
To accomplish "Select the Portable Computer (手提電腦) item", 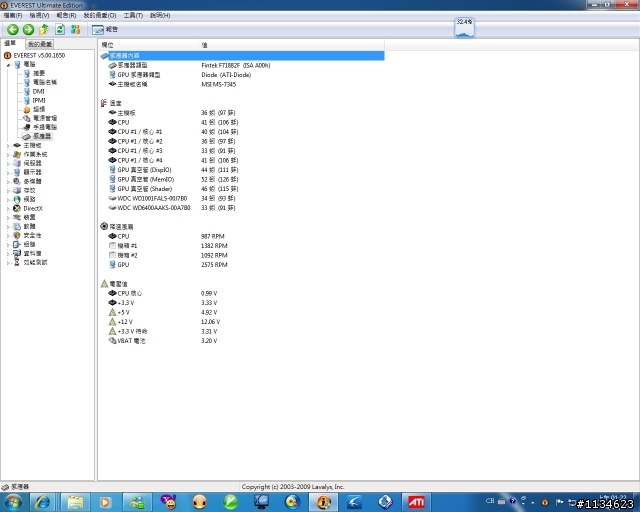I will tap(45, 127).
